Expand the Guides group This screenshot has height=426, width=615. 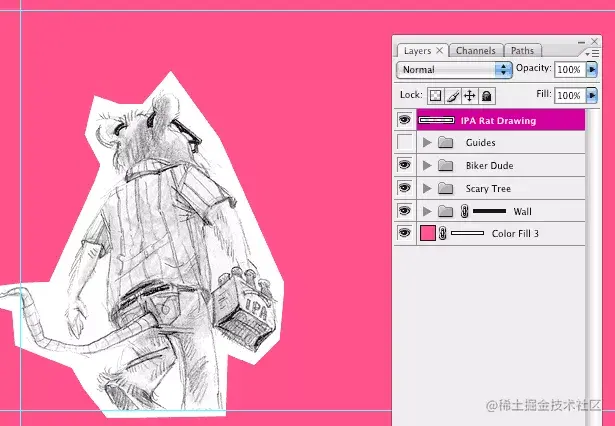[427, 142]
